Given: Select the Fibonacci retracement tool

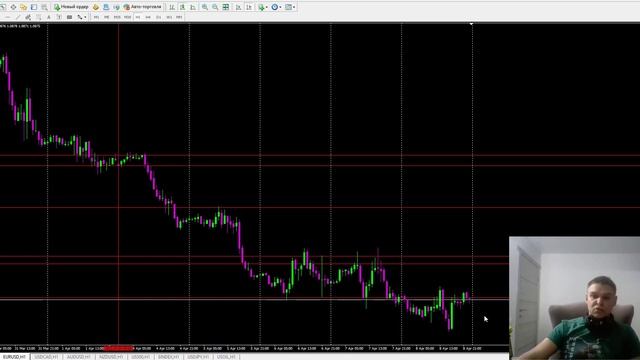Looking at the screenshot, I should coord(38,17).
